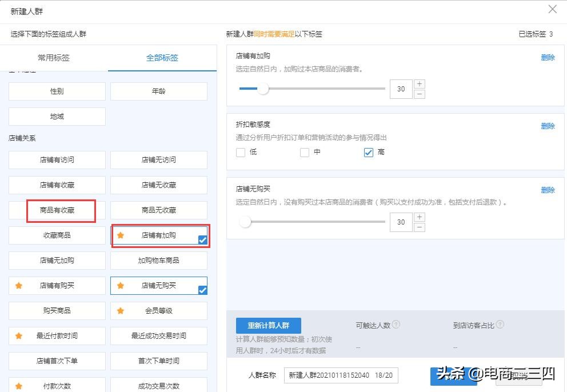This screenshot has width=567, height=392.
Task: Click the star icon beside 店铺有加购 tag
Action: click(x=121, y=235)
